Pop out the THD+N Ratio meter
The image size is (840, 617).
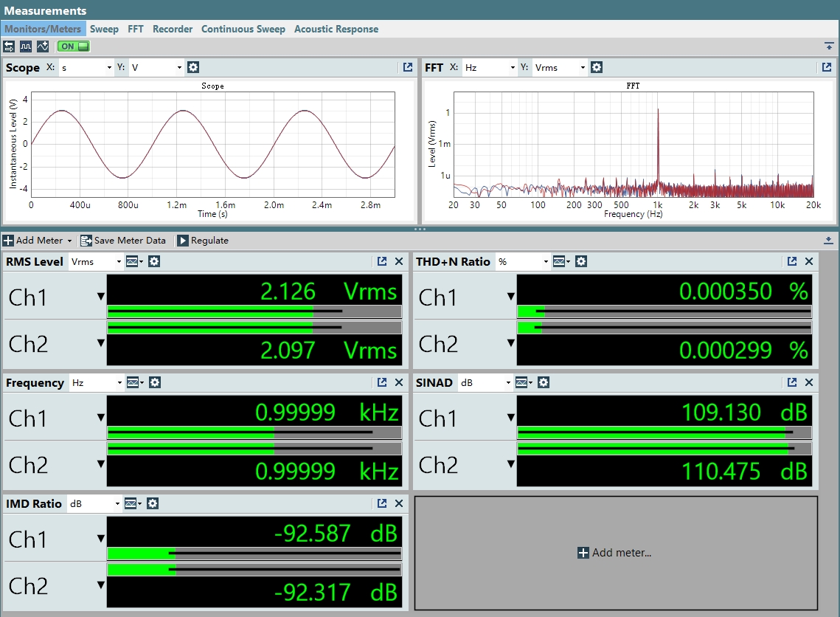792,261
